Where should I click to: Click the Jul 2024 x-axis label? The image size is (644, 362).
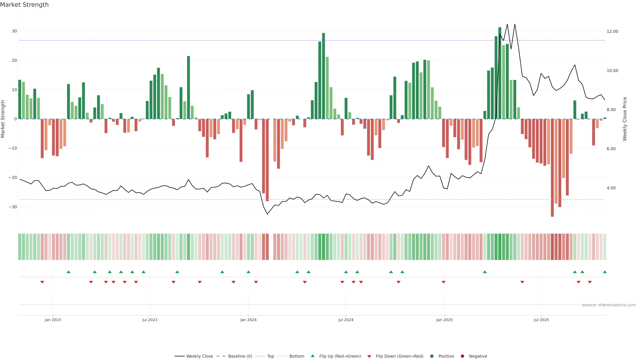pos(346,320)
